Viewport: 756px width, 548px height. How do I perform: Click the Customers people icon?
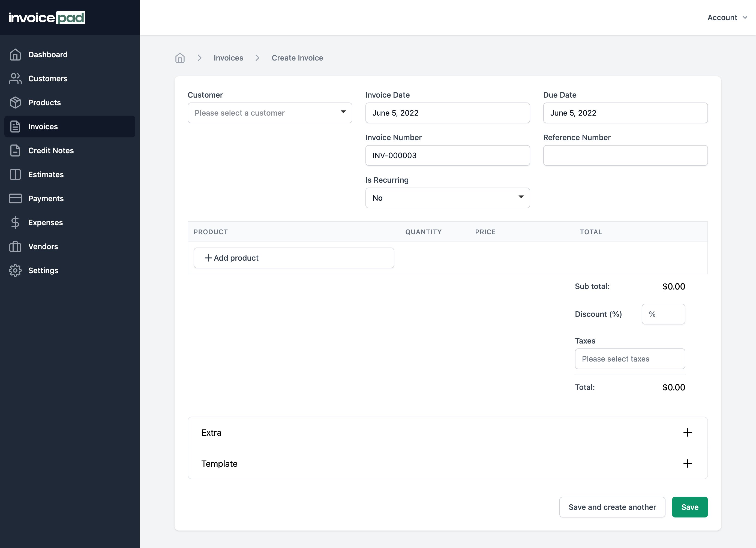click(x=15, y=79)
